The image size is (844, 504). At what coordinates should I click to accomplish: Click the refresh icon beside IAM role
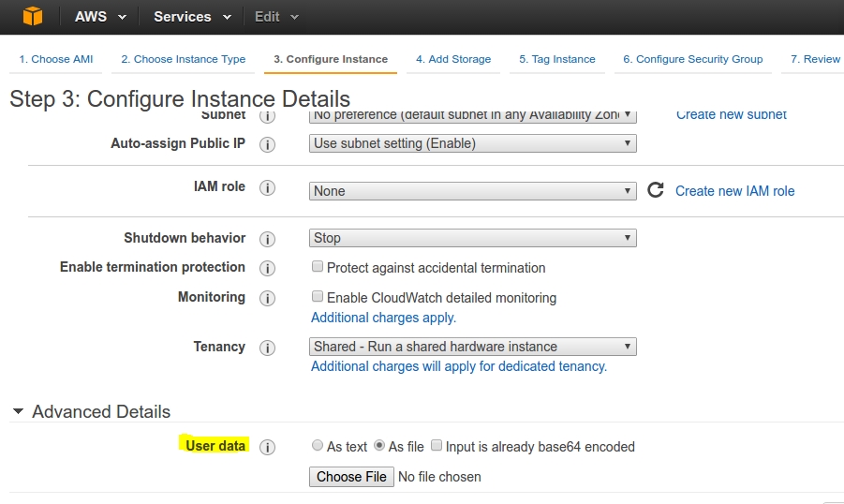click(656, 190)
